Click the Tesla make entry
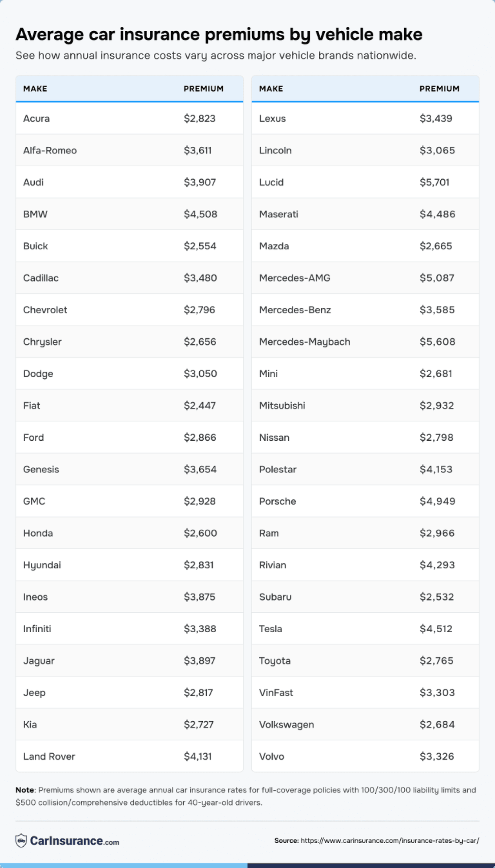This screenshot has width=495, height=868. coord(271,629)
